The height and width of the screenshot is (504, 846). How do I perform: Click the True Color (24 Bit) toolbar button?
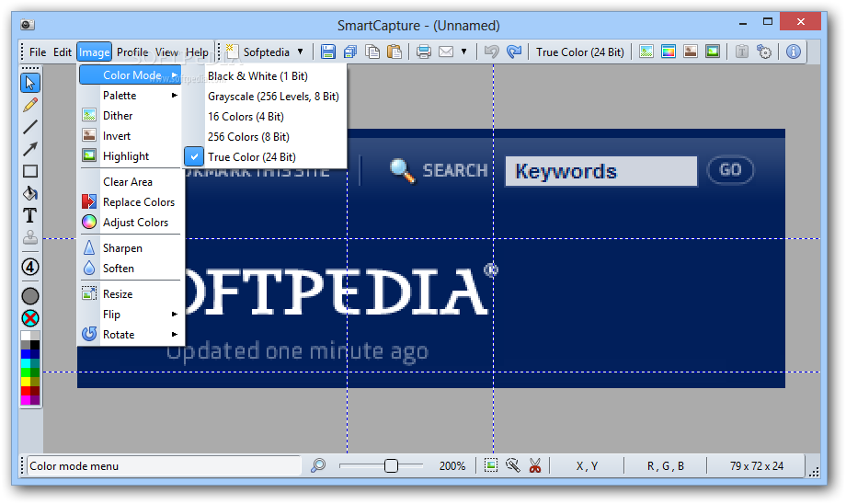pos(580,52)
